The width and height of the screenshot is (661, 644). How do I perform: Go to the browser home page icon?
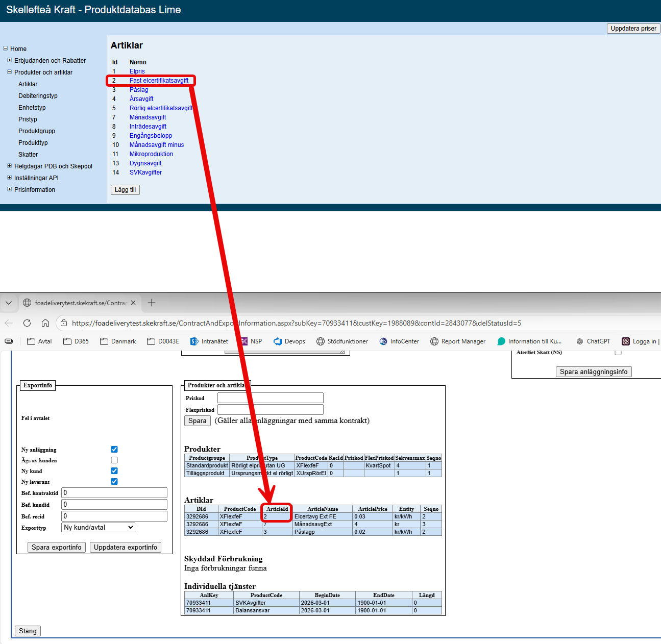[45, 323]
